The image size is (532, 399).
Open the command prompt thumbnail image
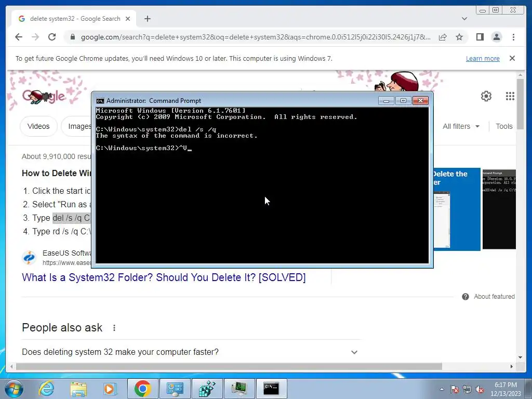click(499, 209)
